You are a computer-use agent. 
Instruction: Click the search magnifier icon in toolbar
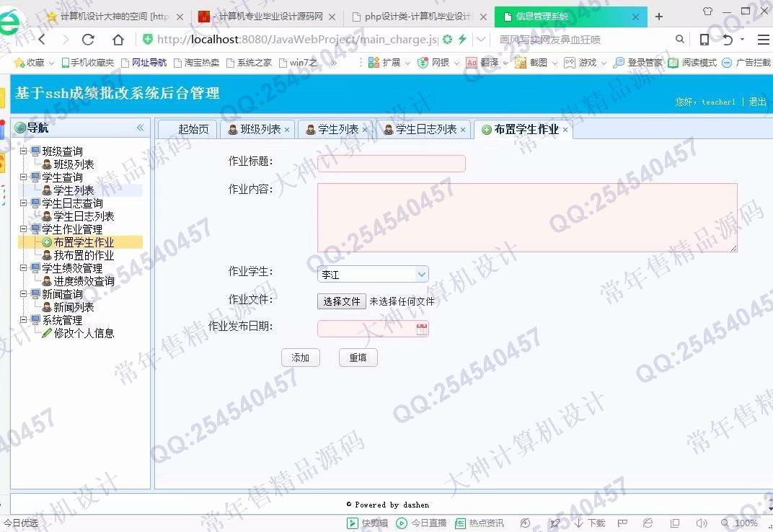680,39
